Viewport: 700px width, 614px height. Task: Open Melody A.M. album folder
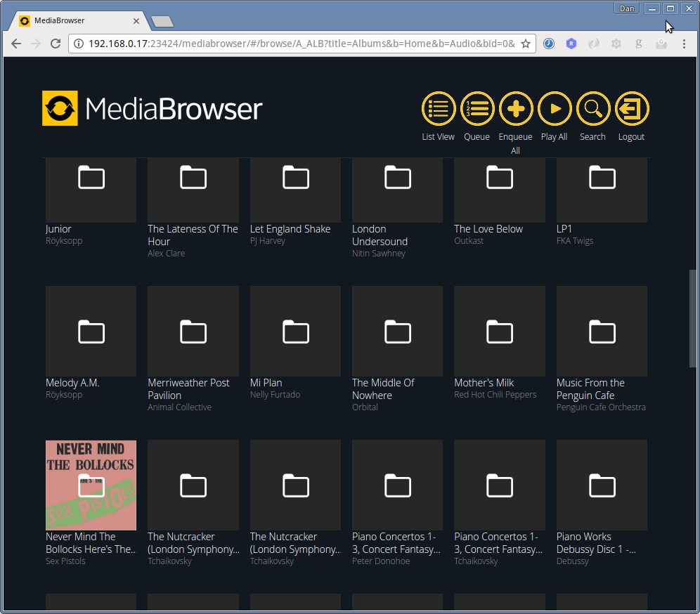pyautogui.click(x=91, y=331)
